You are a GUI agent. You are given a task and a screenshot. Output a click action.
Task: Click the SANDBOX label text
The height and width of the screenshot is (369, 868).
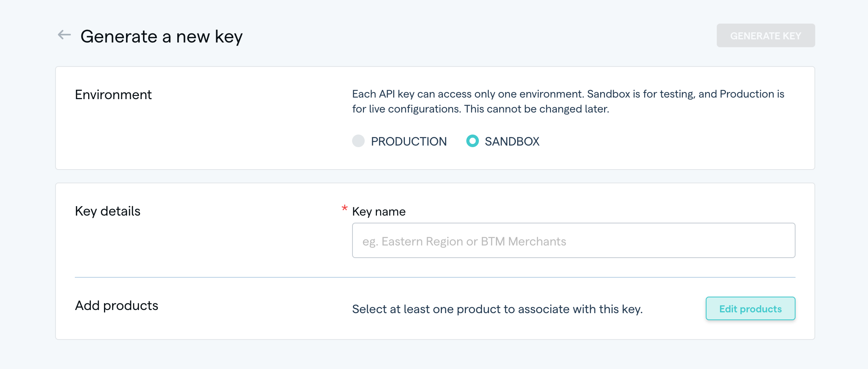pos(512,142)
